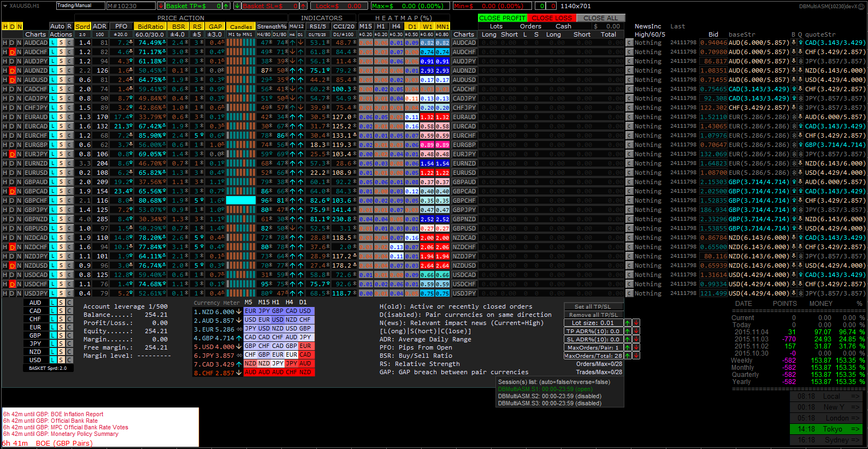Select Candles column header
Screen dimensions: 868x449
(241, 26)
